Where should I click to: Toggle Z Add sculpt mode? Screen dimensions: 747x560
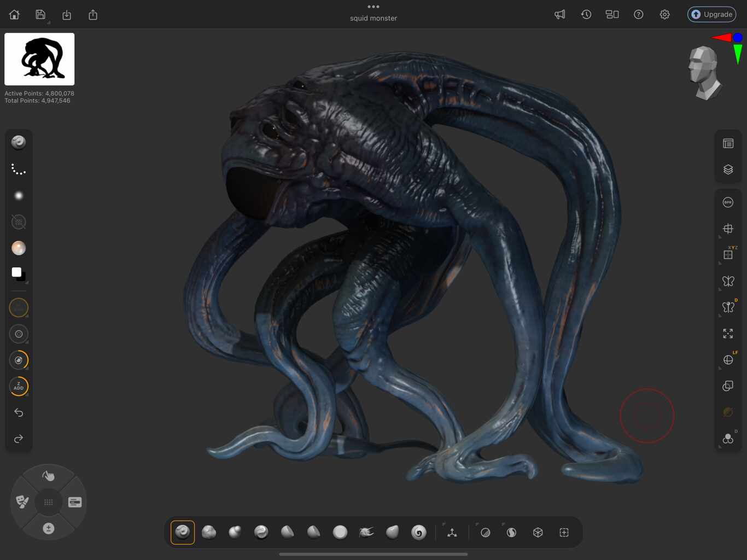19,386
